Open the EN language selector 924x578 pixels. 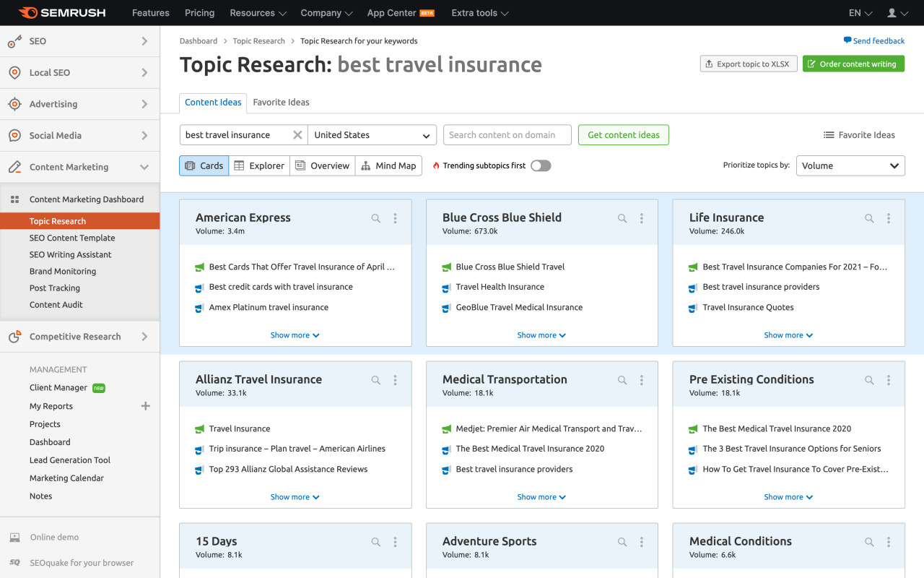(860, 13)
